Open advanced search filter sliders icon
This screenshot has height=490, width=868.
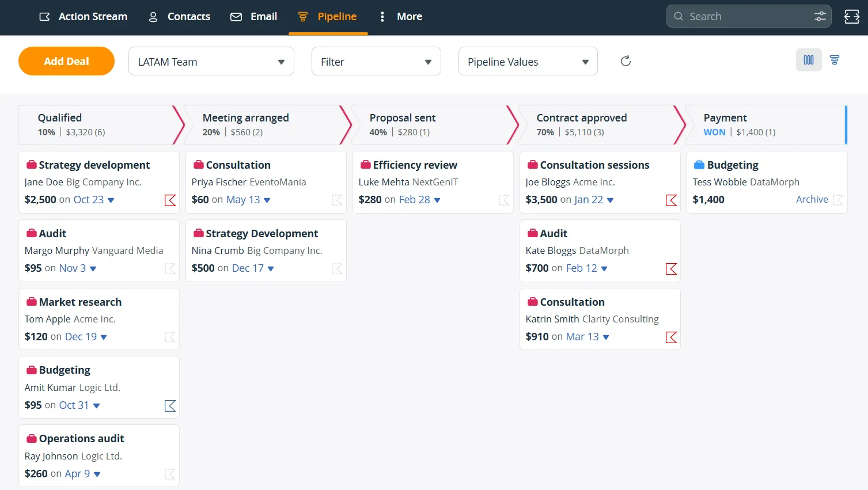coord(820,16)
